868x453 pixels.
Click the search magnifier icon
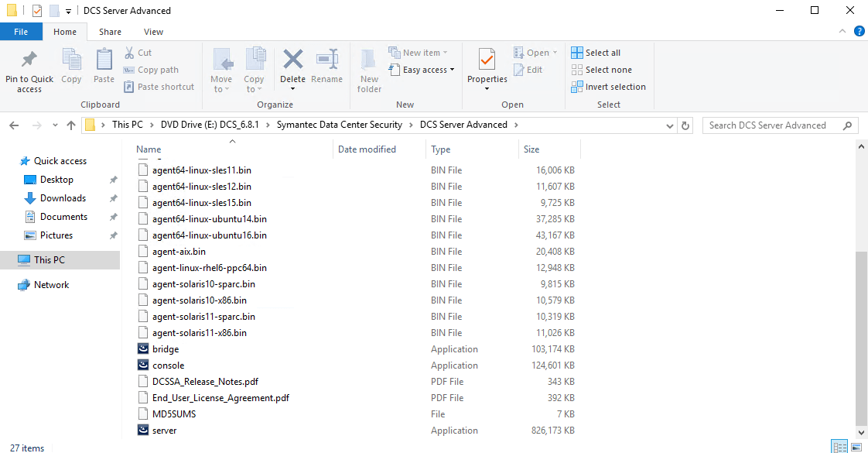tap(847, 125)
